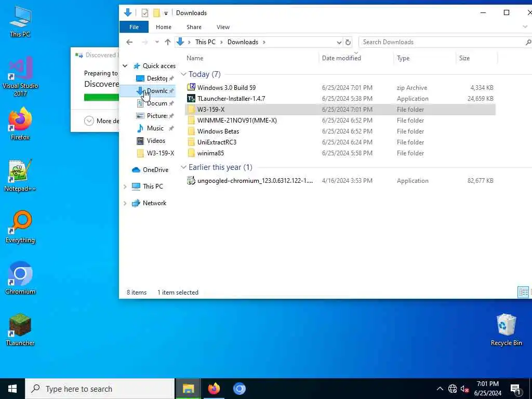Open the Share ribbon tab

194,27
